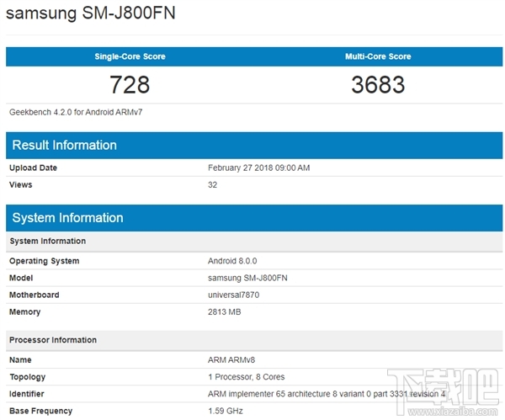Select the Single-Core Score header
The height and width of the screenshot is (420, 505).
[130, 56]
